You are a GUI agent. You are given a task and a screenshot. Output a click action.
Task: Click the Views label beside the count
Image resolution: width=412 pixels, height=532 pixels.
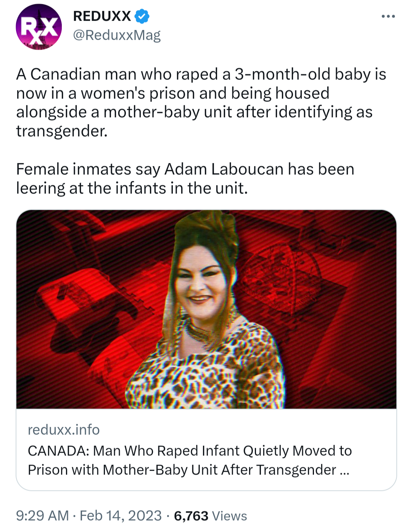[229, 516]
